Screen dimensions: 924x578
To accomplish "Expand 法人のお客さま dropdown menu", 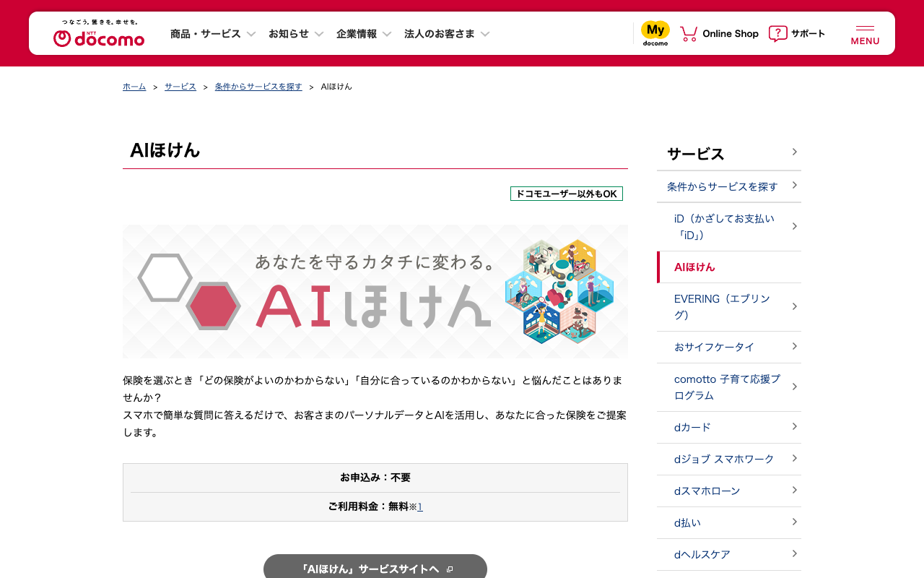I will (x=447, y=34).
